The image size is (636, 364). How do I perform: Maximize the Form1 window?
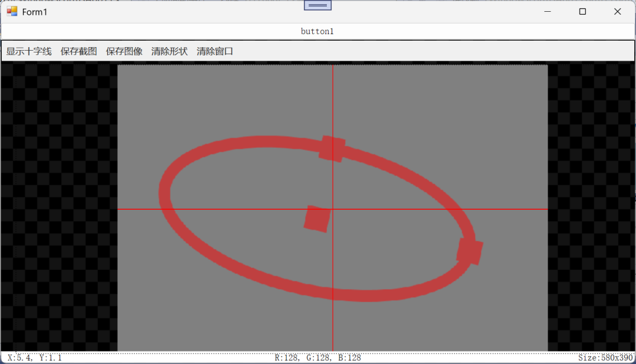tap(582, 12)
